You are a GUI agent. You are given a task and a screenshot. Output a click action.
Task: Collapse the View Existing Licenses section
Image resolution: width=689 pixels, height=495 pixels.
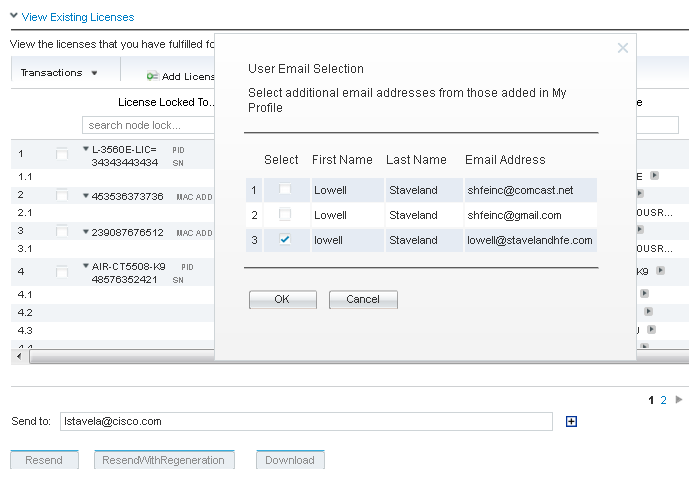[13, 17]
